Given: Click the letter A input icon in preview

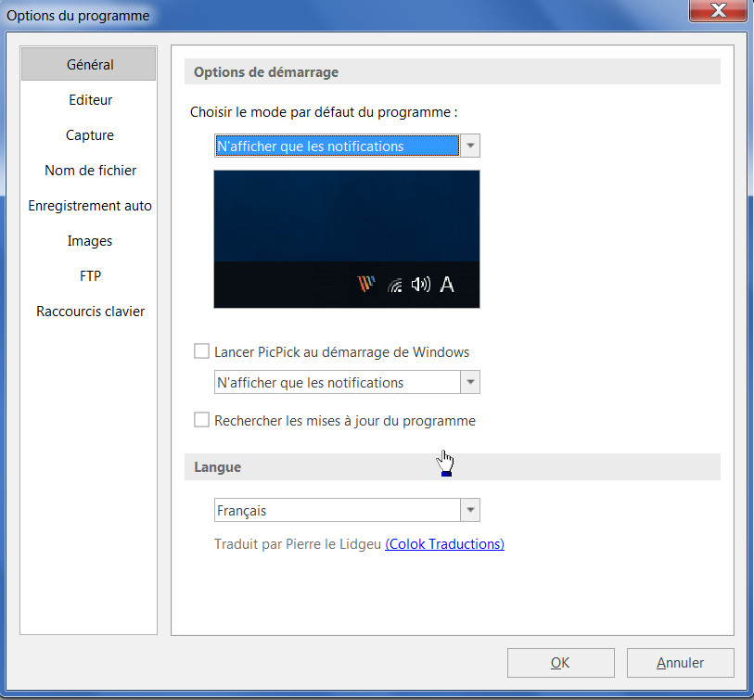Looking at the screenshot, I should point(447,284).
